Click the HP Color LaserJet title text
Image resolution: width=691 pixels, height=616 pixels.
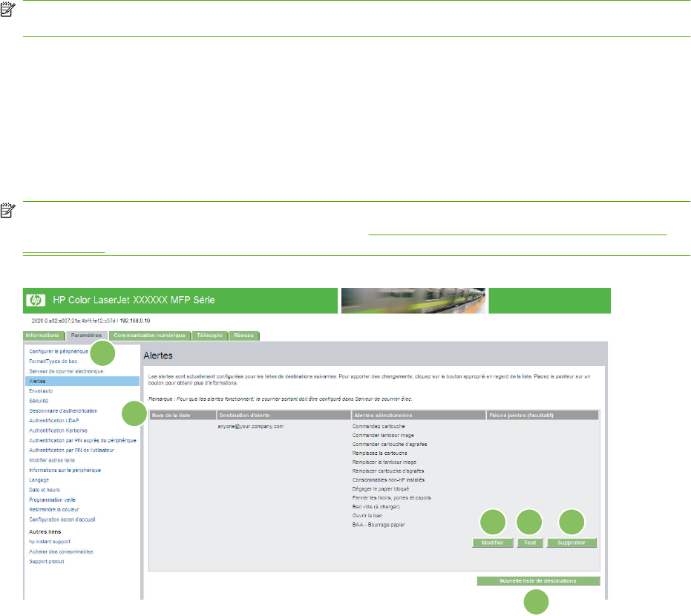tap(134, 301)
